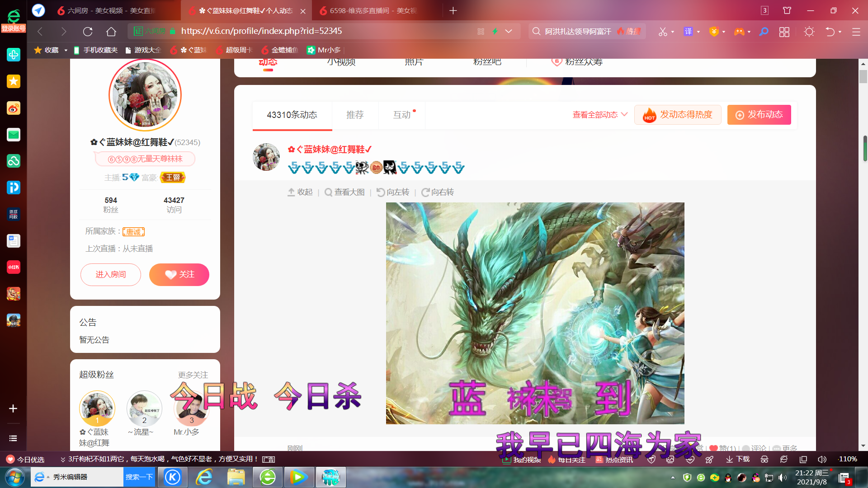Open the sidebar list menu icon
The height and width of the screenshot is (488, 868).
[13, 438]
